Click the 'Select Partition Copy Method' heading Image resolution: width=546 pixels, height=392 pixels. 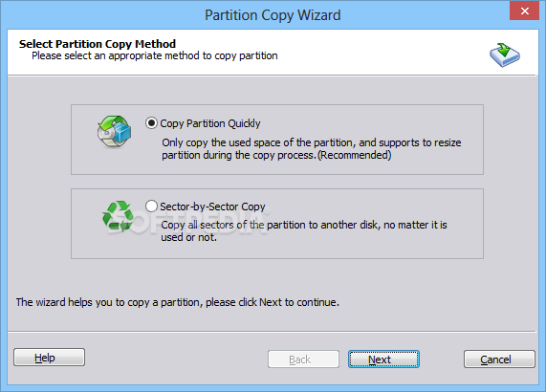tap(98, 44)
